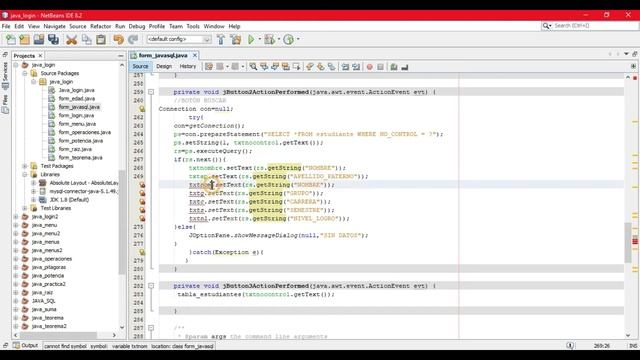
Task: Click the Uncomment lines editor icon
Action: [404, 67]
